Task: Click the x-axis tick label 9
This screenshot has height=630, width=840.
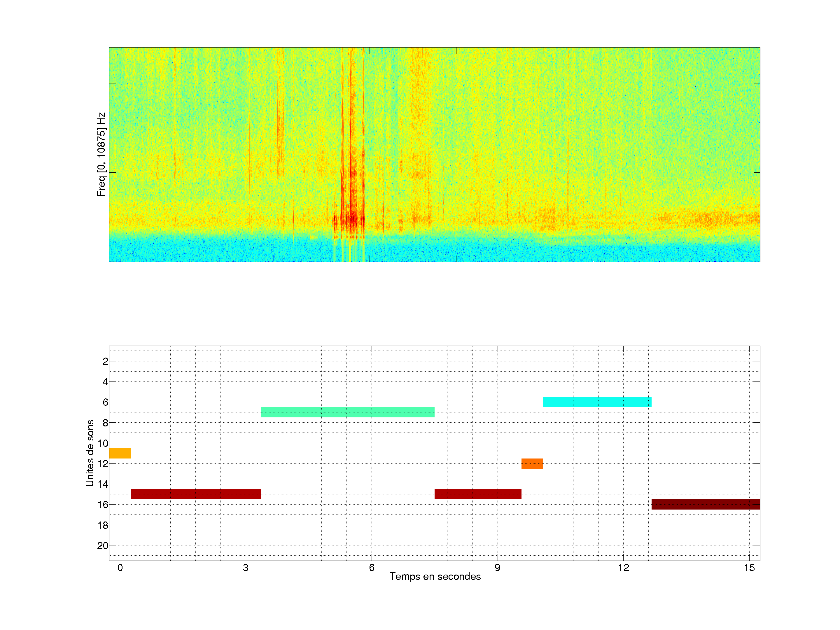Action: click(497, 568)
